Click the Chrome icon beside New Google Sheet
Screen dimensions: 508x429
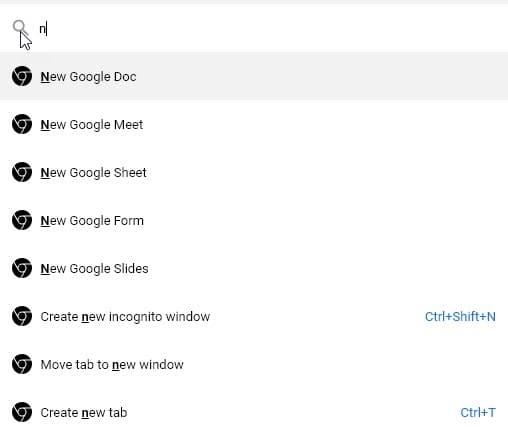[22, 172]
